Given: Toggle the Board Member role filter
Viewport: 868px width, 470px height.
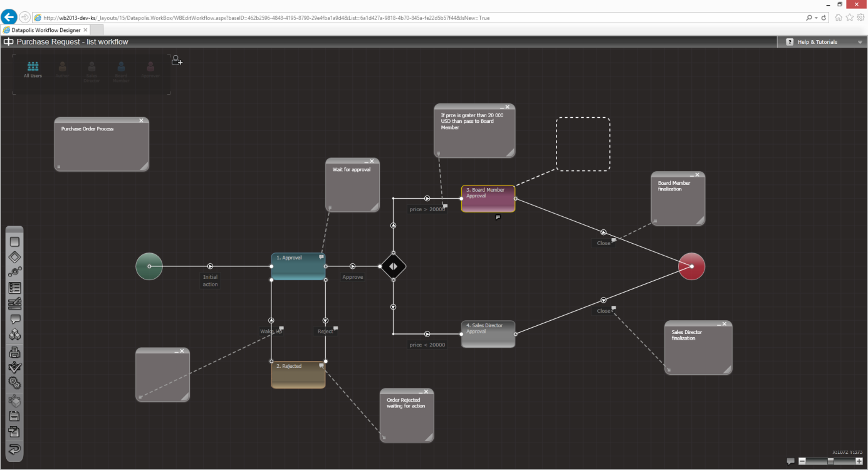Looking at the screenshot, I should (x=121, y=71).
